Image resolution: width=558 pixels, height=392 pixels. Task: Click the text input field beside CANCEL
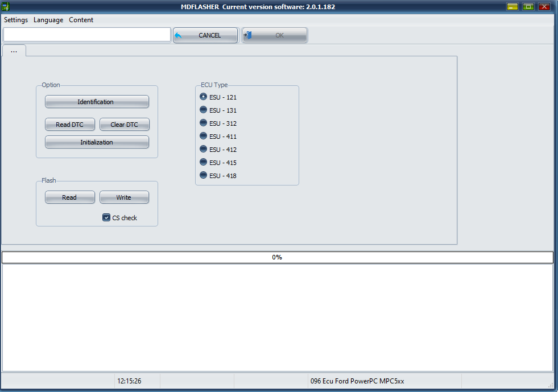click(87, 35)
